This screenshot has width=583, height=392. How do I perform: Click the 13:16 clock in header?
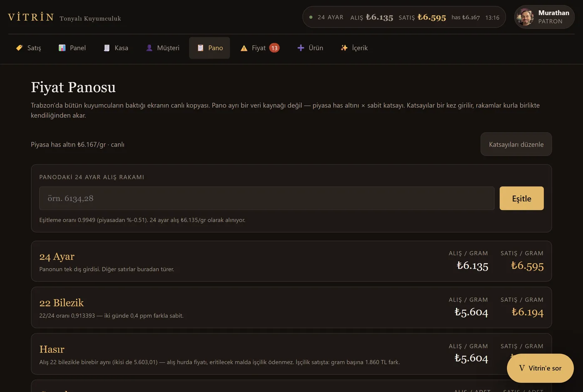point(492,17)
